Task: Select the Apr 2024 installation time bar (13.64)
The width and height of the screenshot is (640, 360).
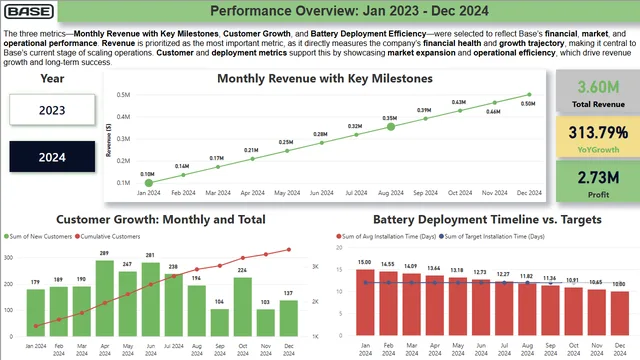Action: coord(435,305)
